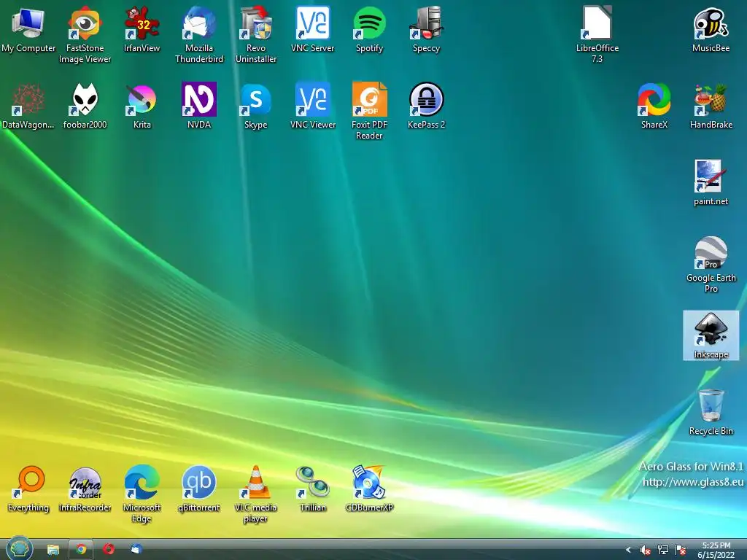Click the Revo Uninstaller icon
Viewport: 747px width, 560px height.
(256, 34)
